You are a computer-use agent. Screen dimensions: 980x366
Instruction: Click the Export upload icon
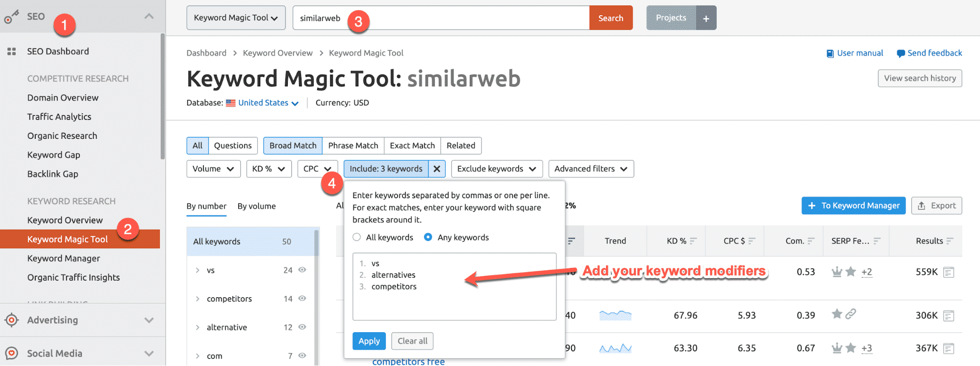922,206
